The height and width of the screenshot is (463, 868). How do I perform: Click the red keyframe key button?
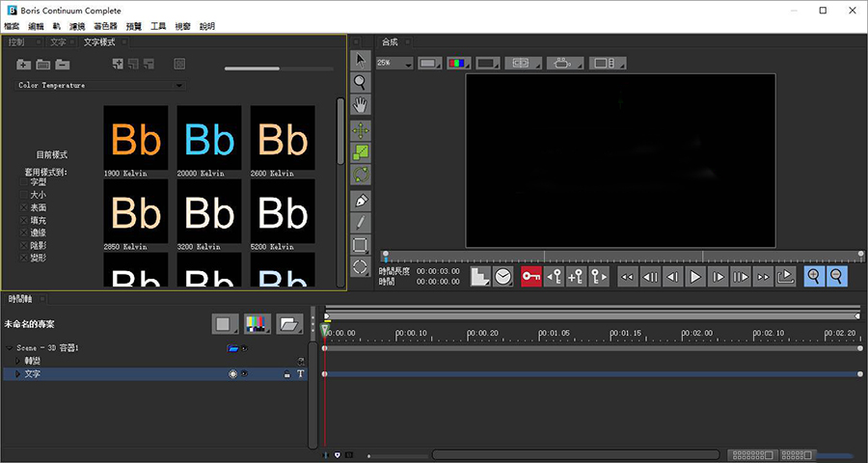530,277
